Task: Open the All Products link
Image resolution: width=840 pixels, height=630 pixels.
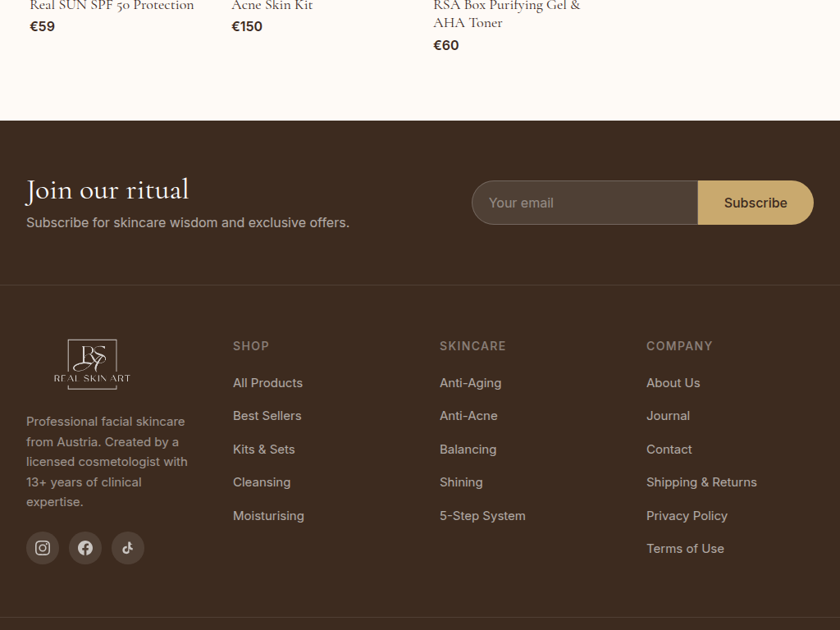Action: pos(267,383)
